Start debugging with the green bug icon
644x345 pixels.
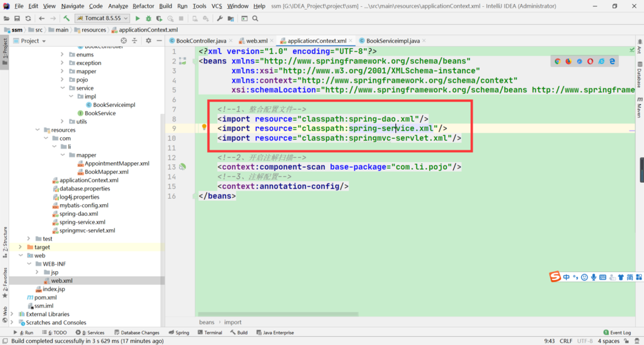[x=149, y=19]
